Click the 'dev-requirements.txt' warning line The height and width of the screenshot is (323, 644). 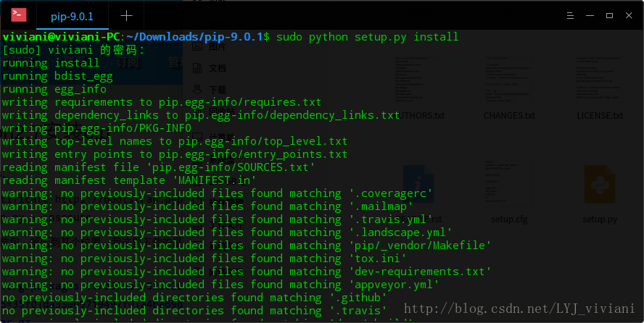247,272
